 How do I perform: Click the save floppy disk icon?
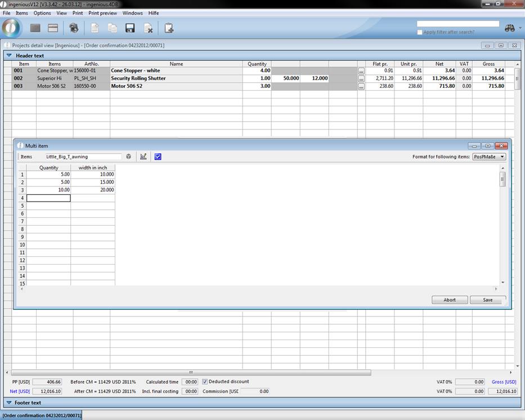click(130, 28)
